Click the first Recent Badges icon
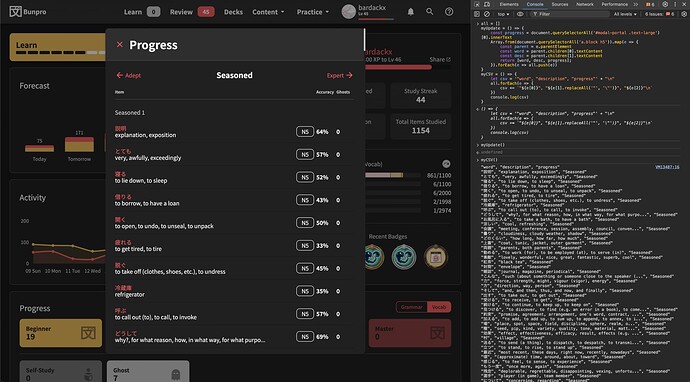The height and width of the screenshot is (382, 690). [x=374, y=257]
